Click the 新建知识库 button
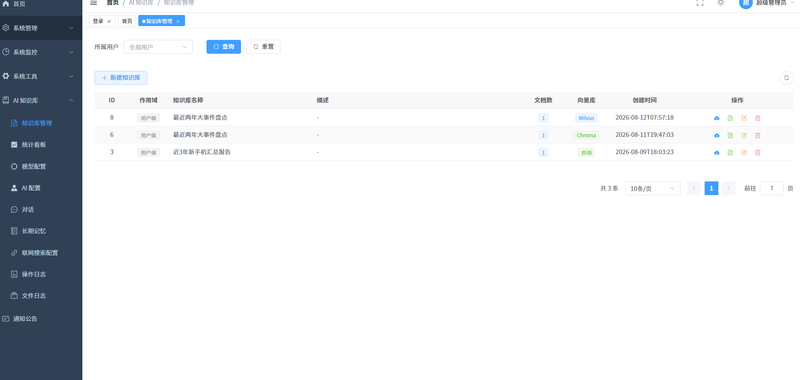The image size is (800, 380). tap(121, 78)
